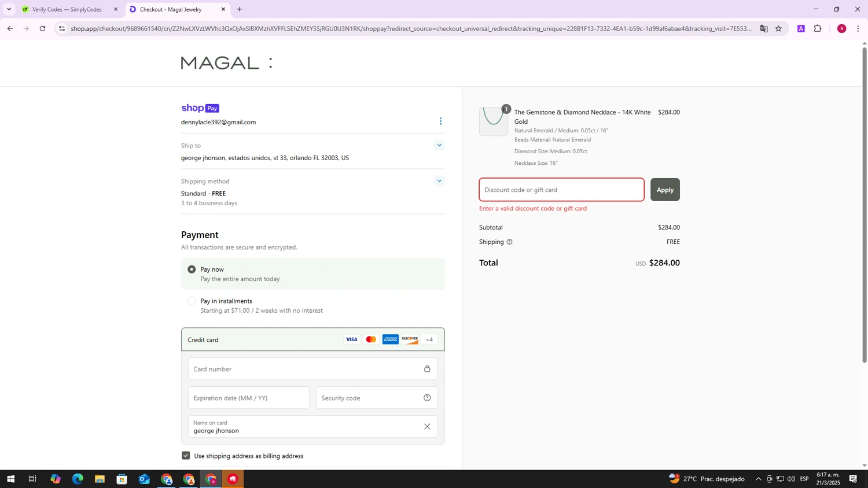Viewport: 868px width, 488px height.
Task: Open the weather widget showing 27°C
Action: (707, 479)
